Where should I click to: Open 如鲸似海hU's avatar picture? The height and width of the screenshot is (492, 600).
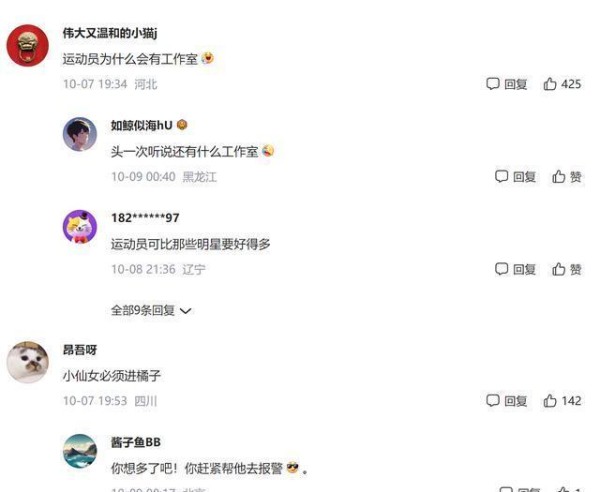[80, 134]
